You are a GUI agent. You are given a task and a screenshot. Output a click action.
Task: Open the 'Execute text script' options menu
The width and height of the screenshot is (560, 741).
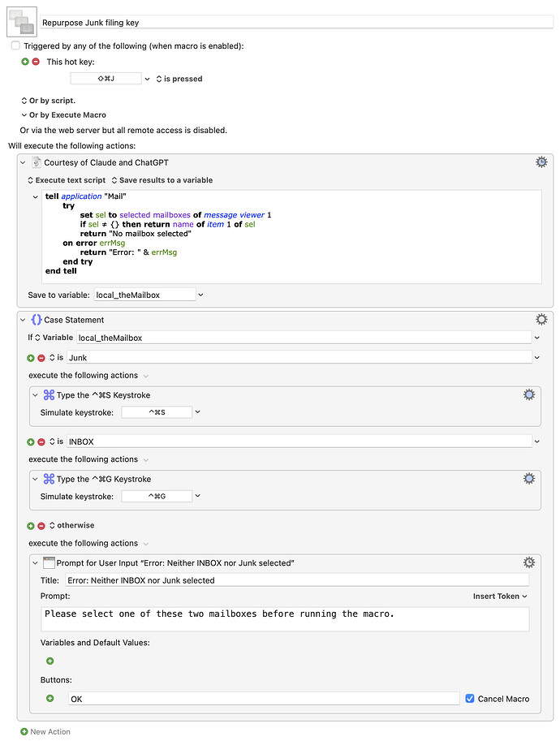tap(67, 180)
